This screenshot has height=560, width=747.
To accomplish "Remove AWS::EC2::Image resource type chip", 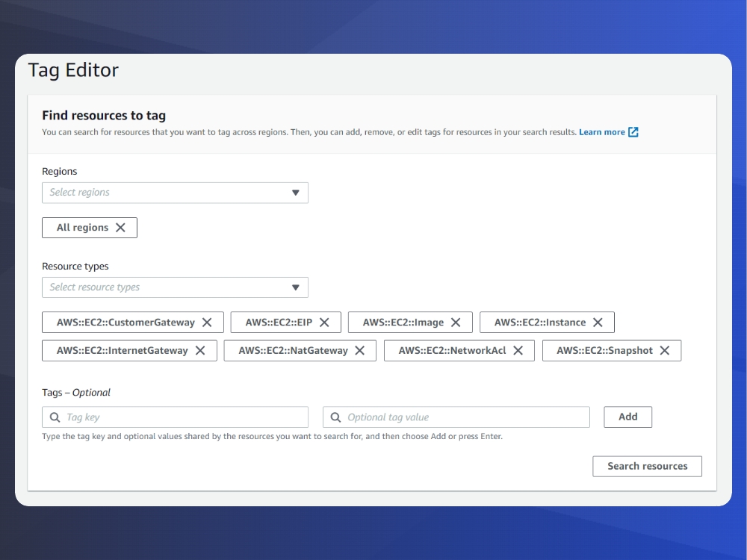I will click(456, 323).
